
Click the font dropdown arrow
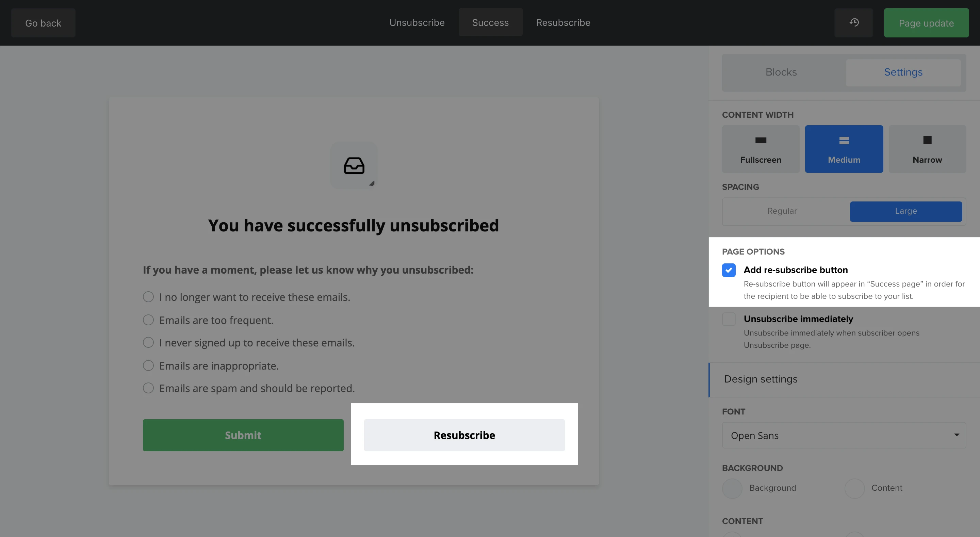coord(956,435)
